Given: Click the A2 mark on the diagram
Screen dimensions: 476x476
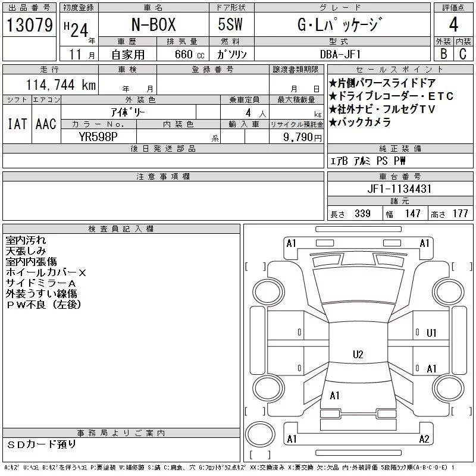Looking at the screenshot, I should [x=424, y=439].
